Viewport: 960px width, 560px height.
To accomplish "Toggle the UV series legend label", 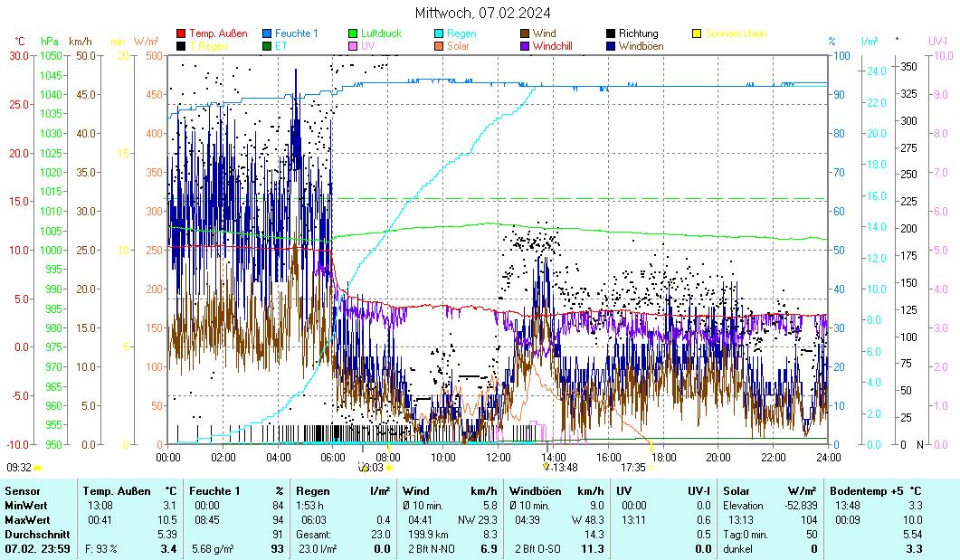I will pyautogui.click(x=367, y=45).
